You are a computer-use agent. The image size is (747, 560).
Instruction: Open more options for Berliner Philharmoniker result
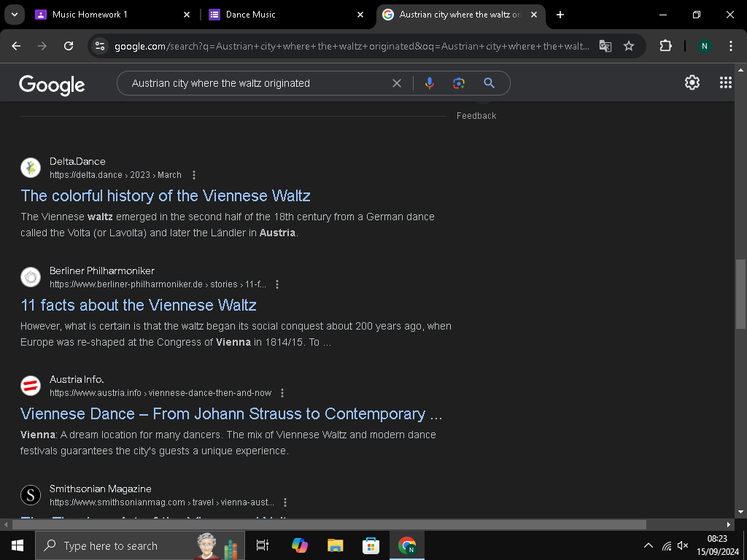pyautogui.click(x=277, y=284)
